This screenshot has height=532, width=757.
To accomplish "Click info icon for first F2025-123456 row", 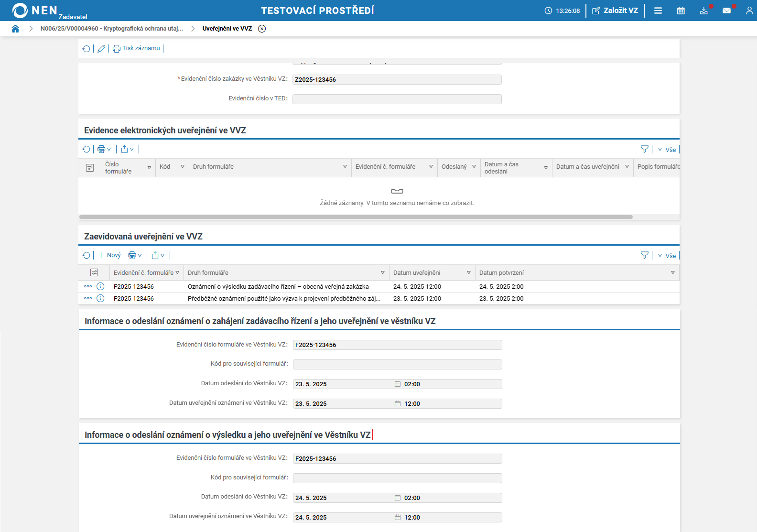I will [x=100, y=287].
